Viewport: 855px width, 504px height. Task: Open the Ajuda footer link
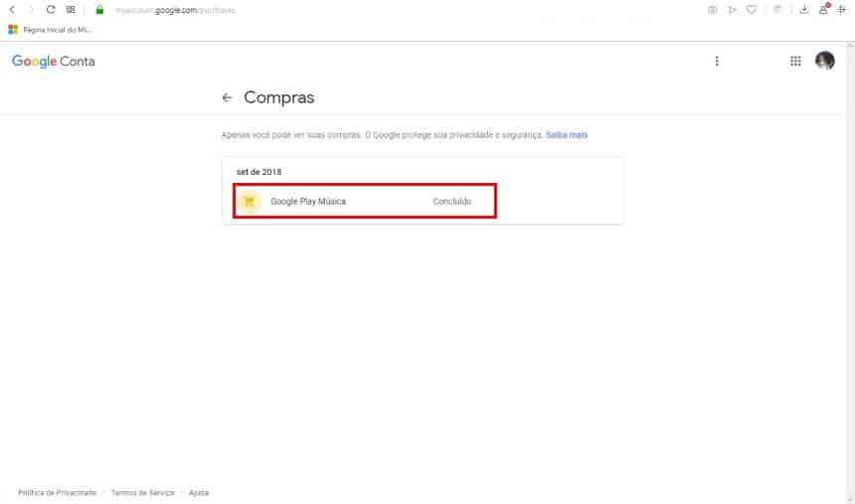[x=199, y=492]
